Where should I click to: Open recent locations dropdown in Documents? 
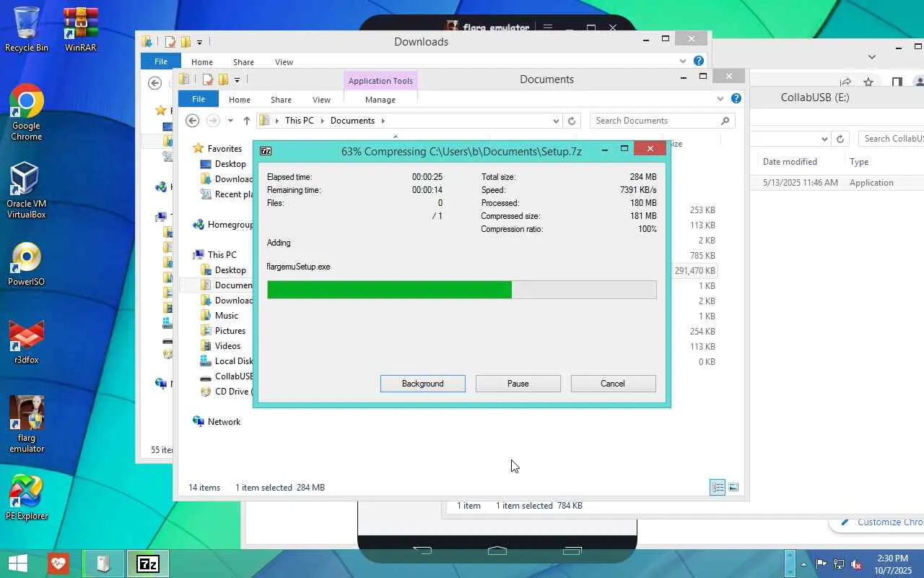coord(230,121)
